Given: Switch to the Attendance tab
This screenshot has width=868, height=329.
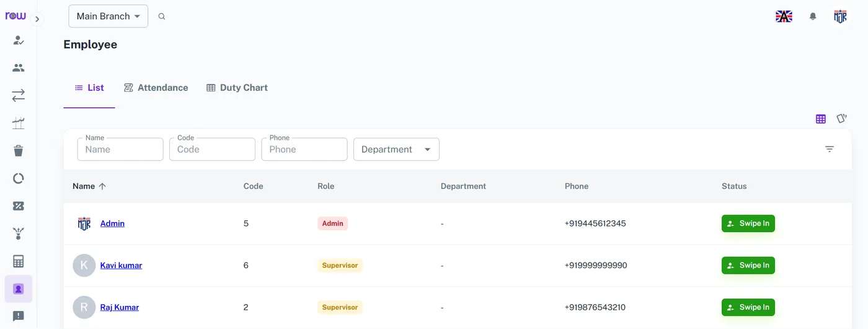Looking at the screenshot, I should [156, 88].
